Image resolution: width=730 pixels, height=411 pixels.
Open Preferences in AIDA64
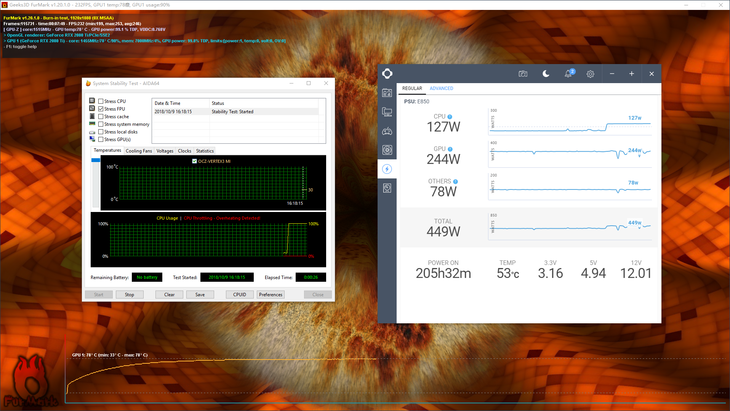point(270,295)
